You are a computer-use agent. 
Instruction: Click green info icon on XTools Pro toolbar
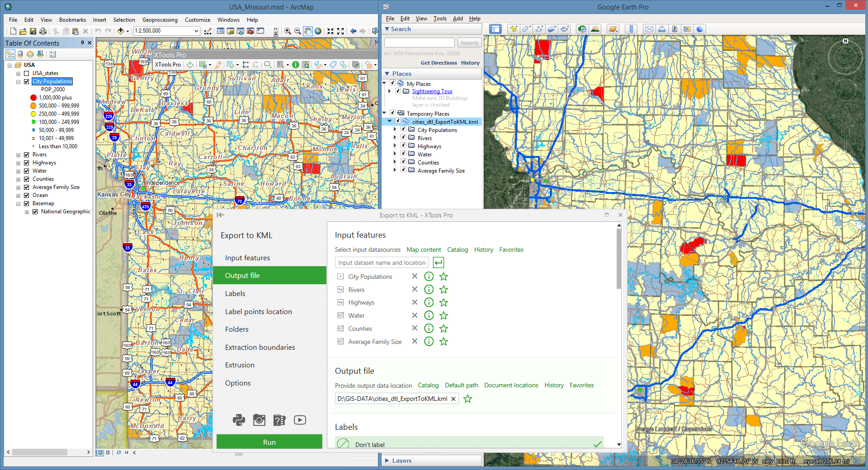click(x=295, y=65)
